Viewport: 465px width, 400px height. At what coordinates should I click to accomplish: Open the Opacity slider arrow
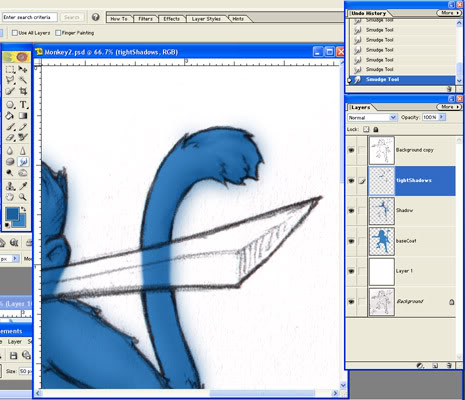pos(442,117)
